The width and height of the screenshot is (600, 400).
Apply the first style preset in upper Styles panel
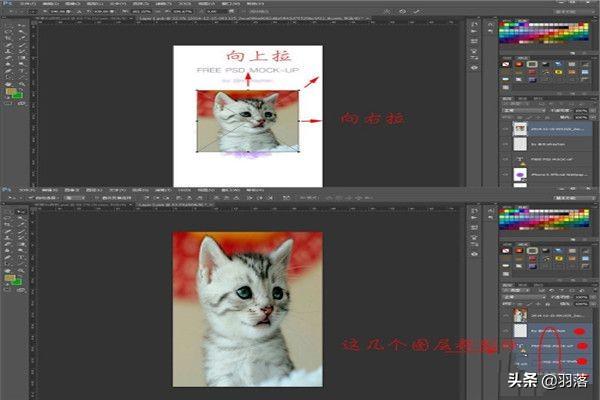click(x=505, y=65)
